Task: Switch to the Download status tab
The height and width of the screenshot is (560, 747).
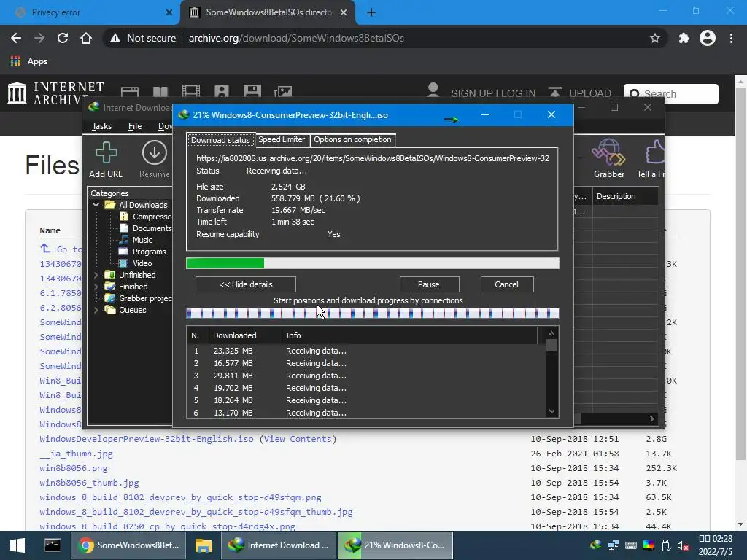Action: pyautogui.click(x=220, y=140)
